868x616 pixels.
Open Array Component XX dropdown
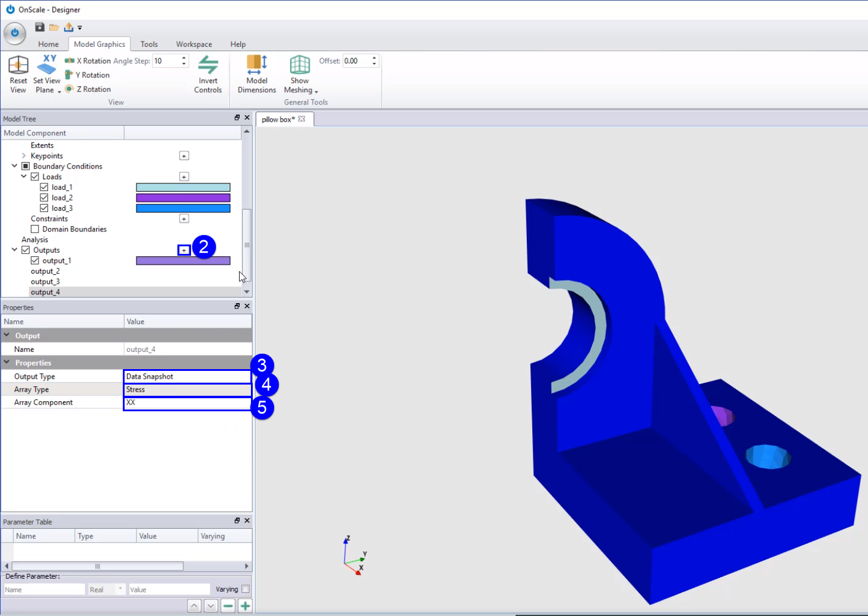pos(187,402)
